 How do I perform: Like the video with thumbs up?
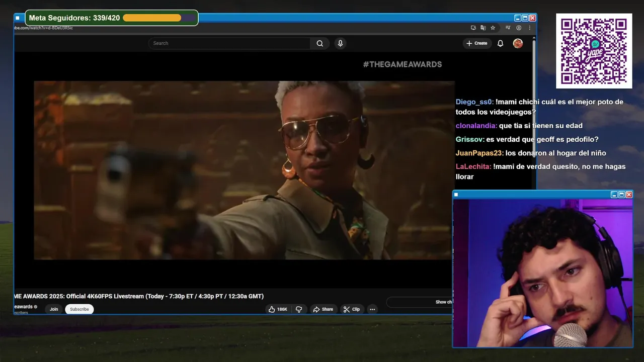pos(278,309)
